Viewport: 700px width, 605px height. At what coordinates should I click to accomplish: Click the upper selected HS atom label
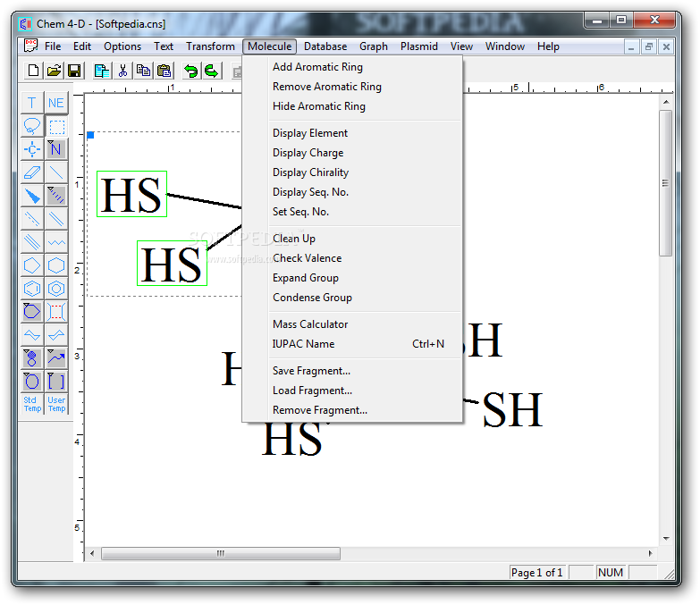click(x=131, y=194)
